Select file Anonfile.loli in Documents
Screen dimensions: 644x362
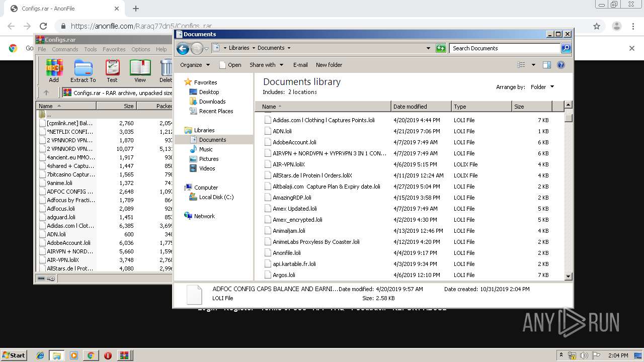pyautogui.click(x=287, y=253)
